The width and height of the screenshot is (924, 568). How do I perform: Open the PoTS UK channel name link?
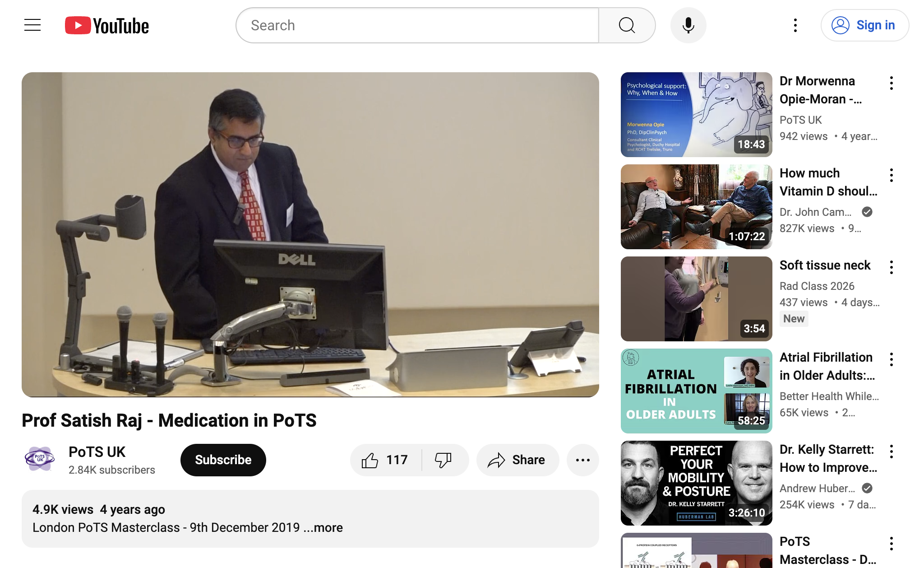(x=97, y=452)
